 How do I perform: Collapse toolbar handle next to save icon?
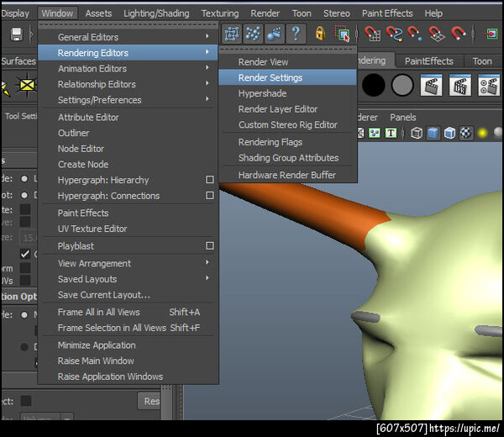tap(32, 34)
